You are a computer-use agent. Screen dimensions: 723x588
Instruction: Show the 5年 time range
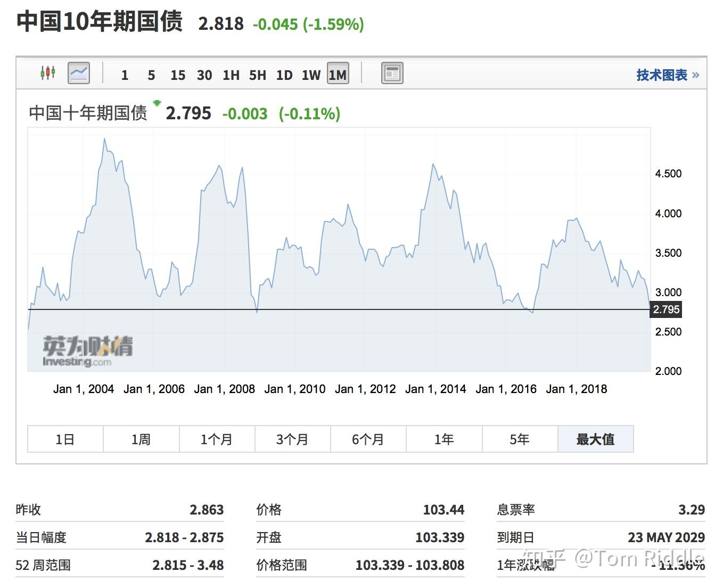tap(520, 439)
